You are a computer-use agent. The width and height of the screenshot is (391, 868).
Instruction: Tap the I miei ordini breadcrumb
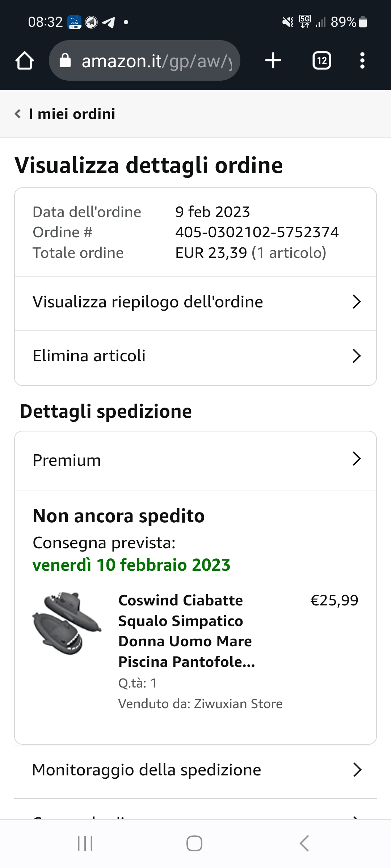click(x=72, y=114)
